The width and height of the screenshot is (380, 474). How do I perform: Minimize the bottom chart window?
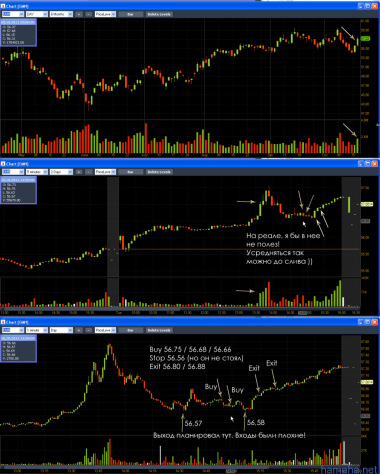[361, 322]
